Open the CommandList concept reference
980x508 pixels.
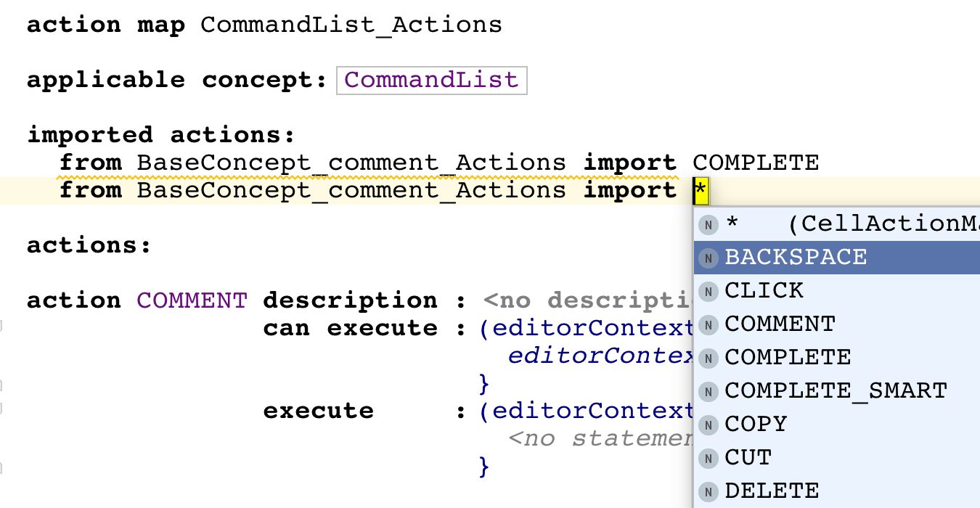(x=431, y=80)
